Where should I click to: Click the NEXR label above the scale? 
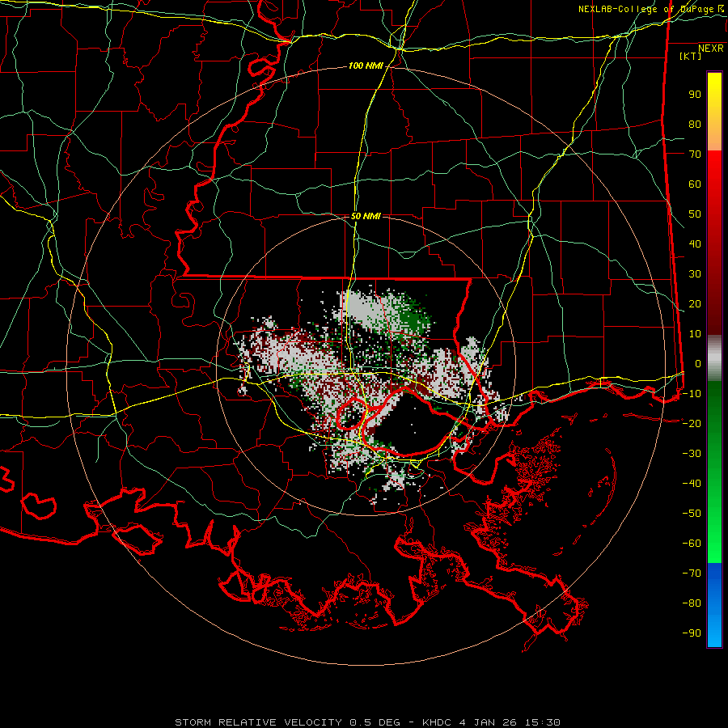[710, 49]
